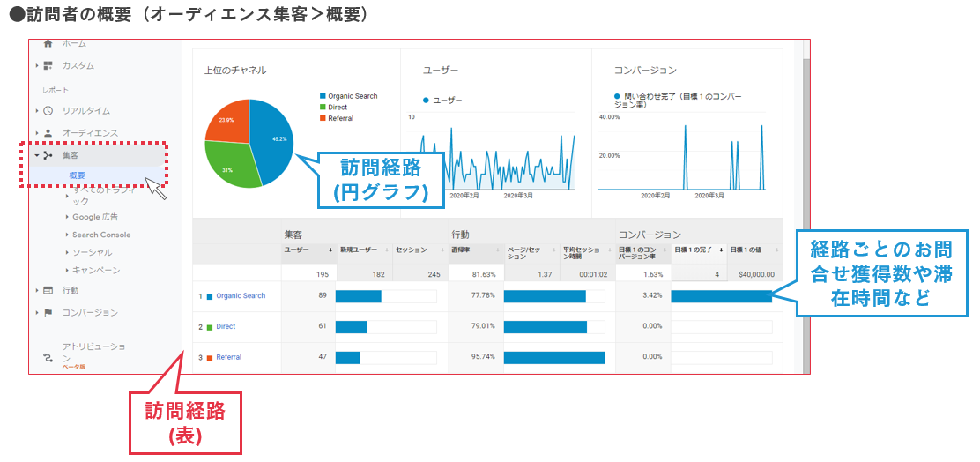Screen dimensions: 980x462
Task: Click total sessions value 245
Action: point(434,274)
